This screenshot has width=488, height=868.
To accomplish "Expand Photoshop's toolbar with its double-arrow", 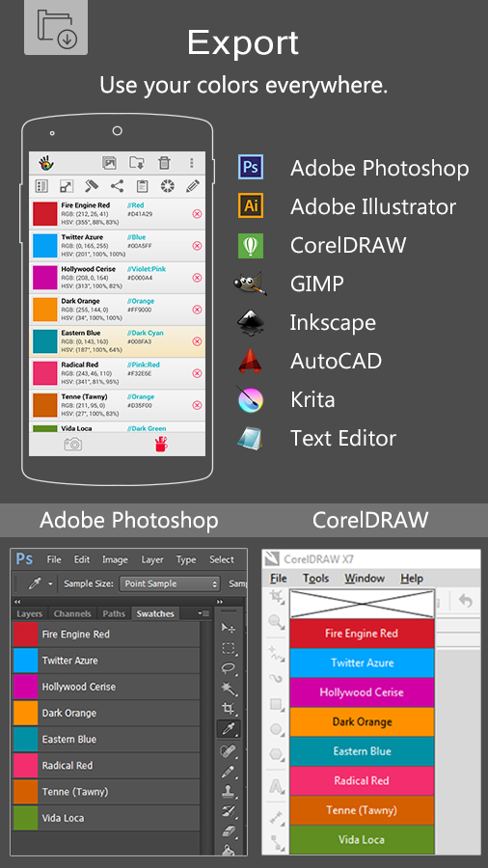I will [x=220, y=602].
